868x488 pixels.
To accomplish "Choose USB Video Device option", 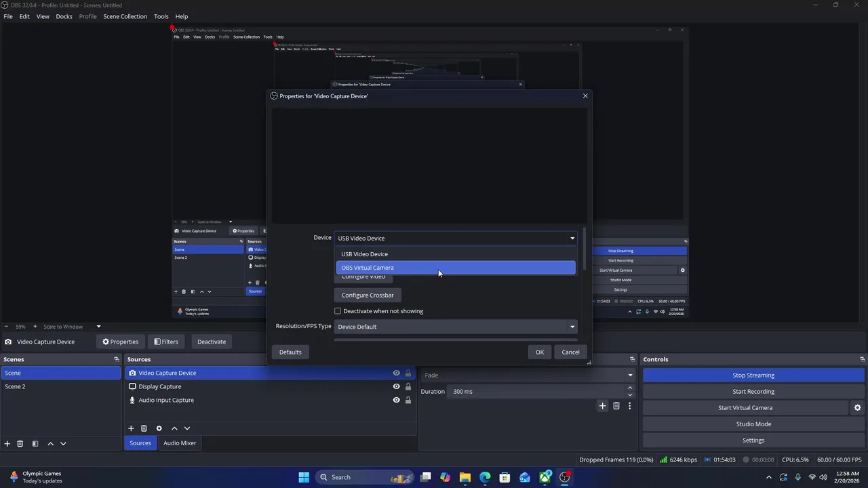I will 456,254.
